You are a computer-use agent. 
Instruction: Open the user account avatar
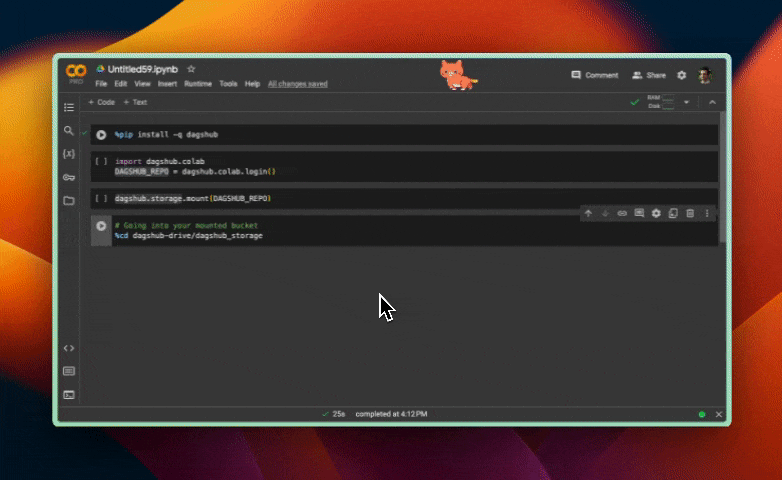705,75
